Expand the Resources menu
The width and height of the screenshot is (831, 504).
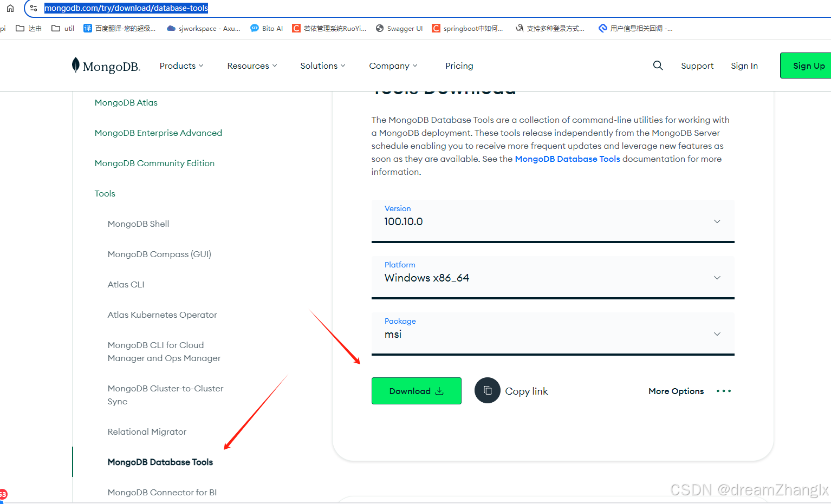pos(252,66)
